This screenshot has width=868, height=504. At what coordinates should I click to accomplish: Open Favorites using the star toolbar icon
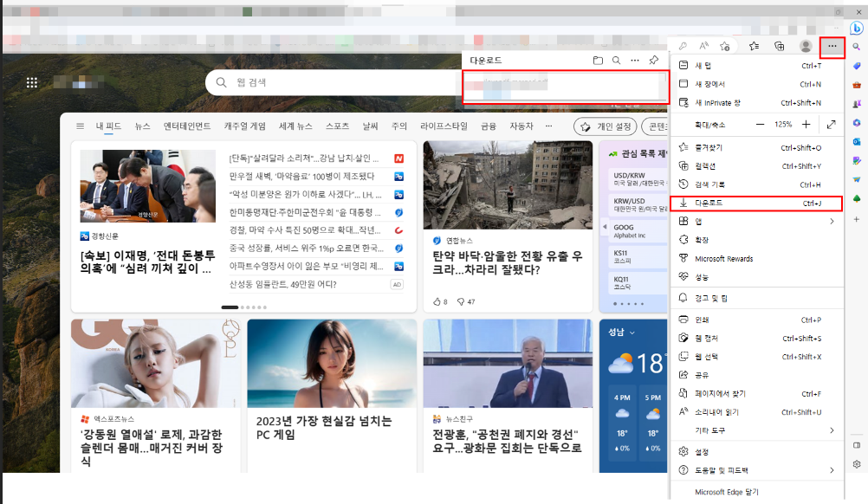(x=754, y=47)
